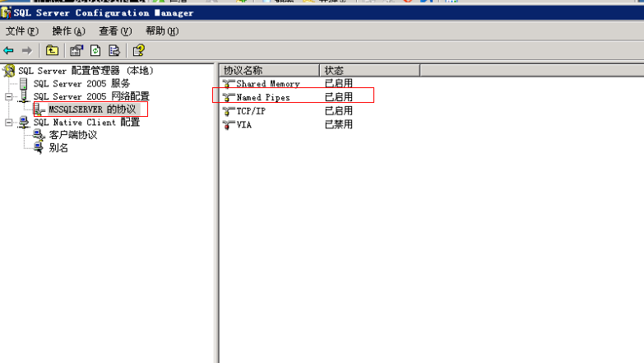Click 已启用 status for TCP/IP

click(x=339, y=111)
